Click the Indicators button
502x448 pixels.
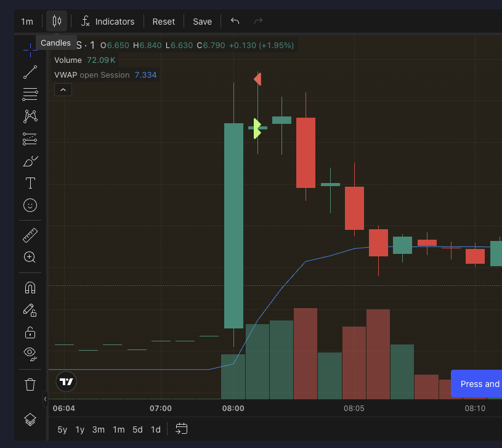click(108, 22)
